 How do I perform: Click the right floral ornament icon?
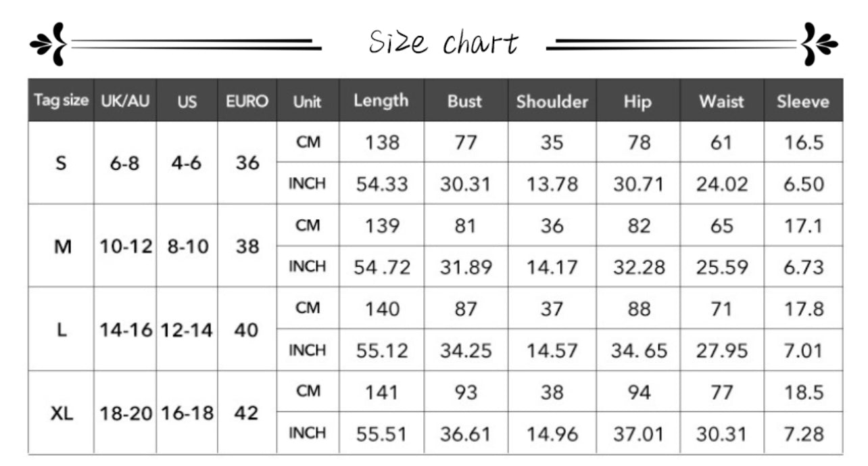point(819,44)
